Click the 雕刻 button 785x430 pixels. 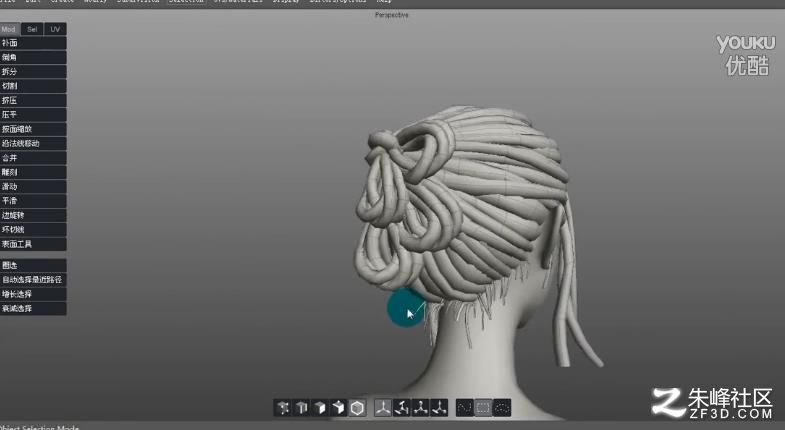pos(33,172)
